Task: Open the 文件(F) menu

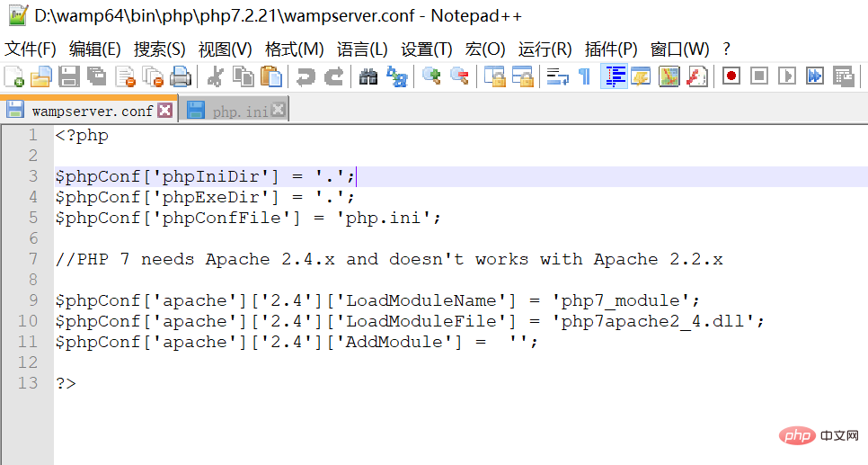Action: pos(31,49)
